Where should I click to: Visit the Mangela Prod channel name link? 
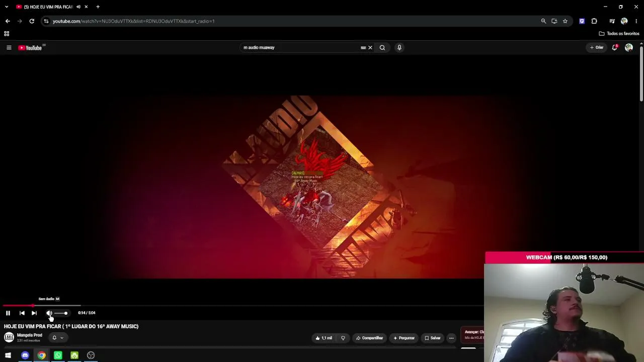(30, 335)
